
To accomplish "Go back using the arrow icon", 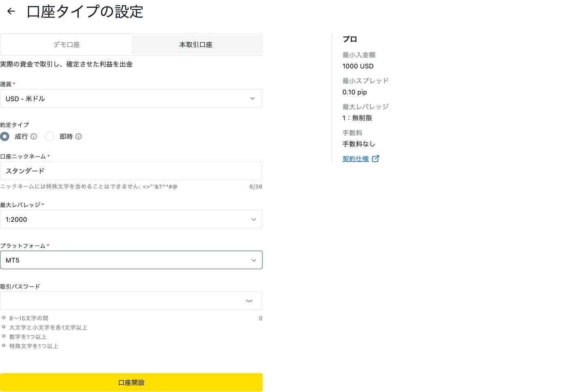I will pyautogui.click(x=11, y=11).
